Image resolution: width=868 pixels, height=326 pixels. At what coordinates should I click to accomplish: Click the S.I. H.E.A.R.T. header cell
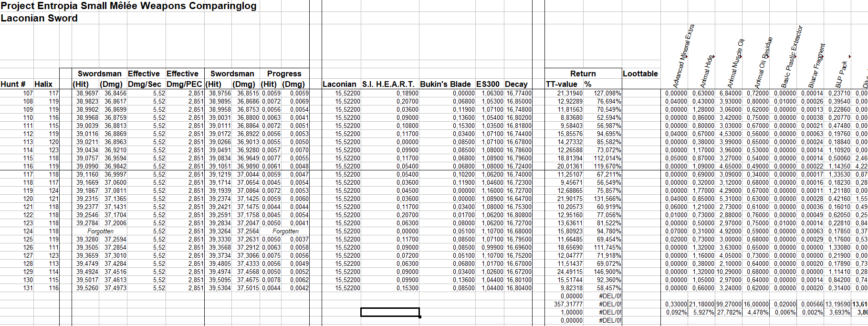pyautogui.click(x=388, y=84)
